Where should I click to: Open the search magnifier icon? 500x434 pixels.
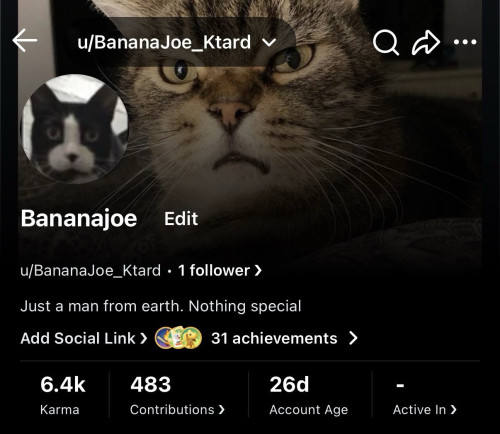pyautogui.click(x=386, y=43)
